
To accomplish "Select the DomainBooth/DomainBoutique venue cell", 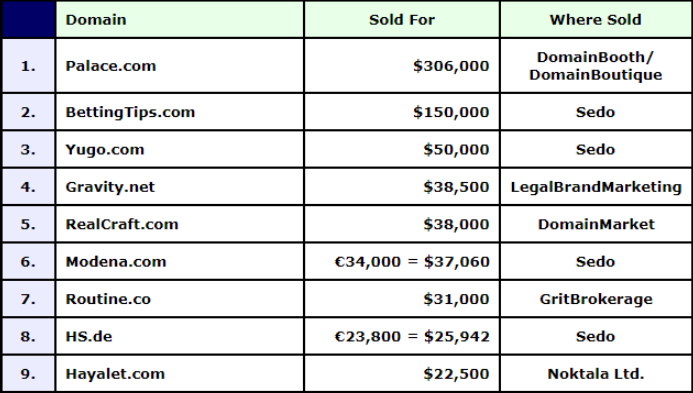I will point(596,66).
